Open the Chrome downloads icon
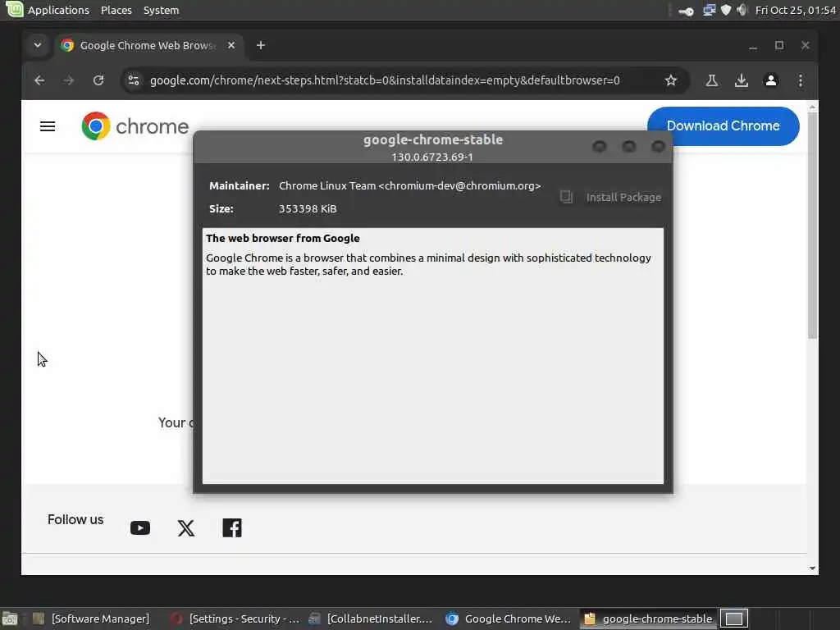Screen dimensions: 840x630 [742, 80]
